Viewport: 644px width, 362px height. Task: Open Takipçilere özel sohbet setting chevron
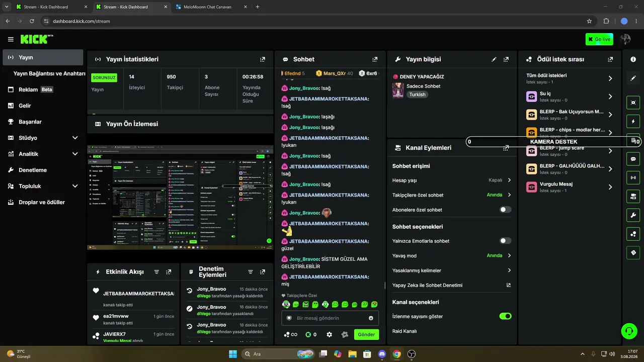[509, 195]
